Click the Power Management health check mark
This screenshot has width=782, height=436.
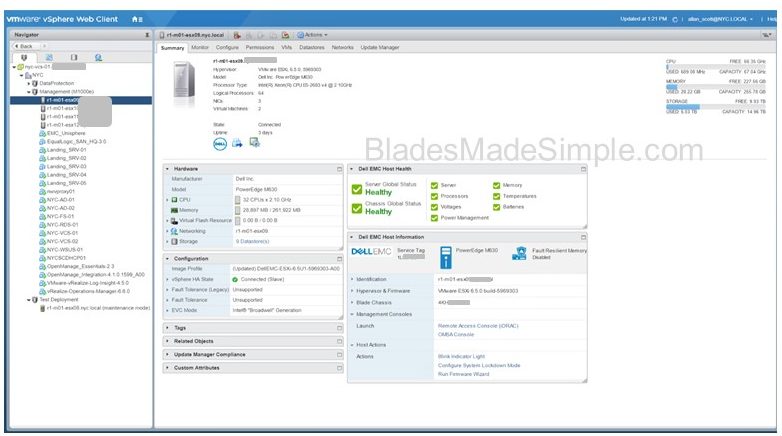tap(434, 218)
